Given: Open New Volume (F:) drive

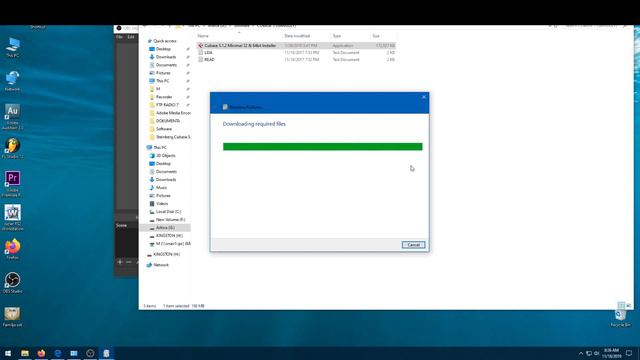Looking at the screenshot, I should pos(170,220).
